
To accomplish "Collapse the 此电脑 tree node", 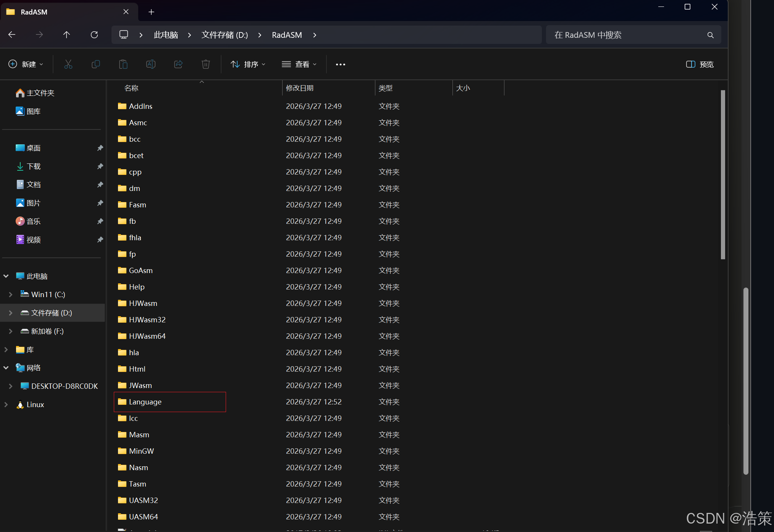I will point(6,276).
